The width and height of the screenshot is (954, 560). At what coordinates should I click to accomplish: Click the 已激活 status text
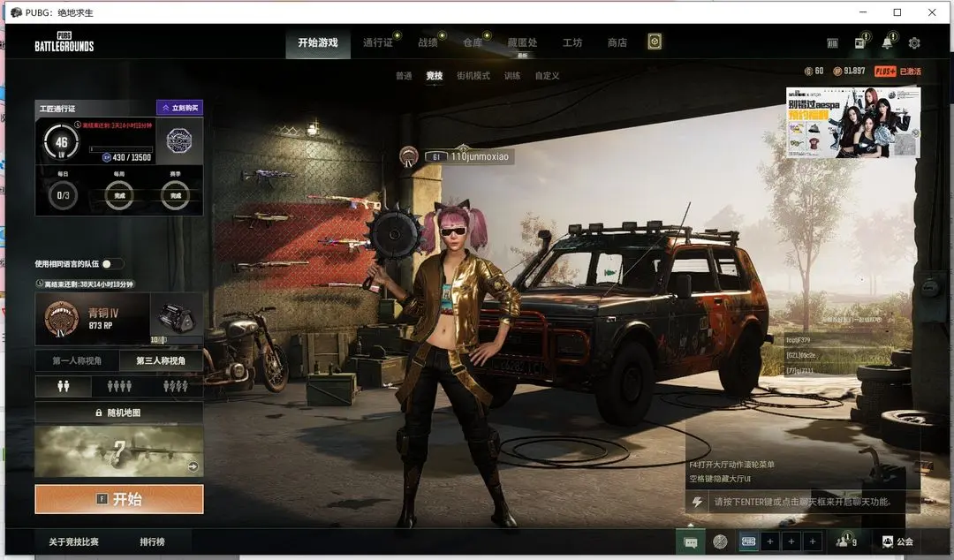coord(910,72)
